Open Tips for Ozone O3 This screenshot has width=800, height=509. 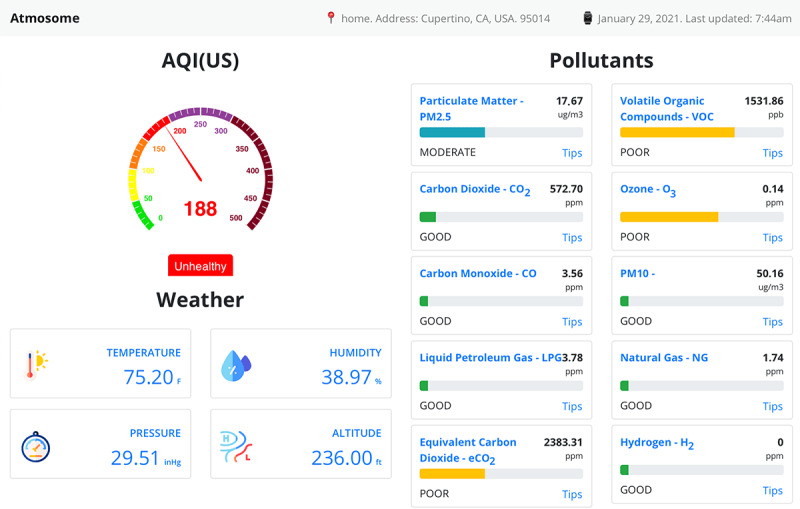772,238
